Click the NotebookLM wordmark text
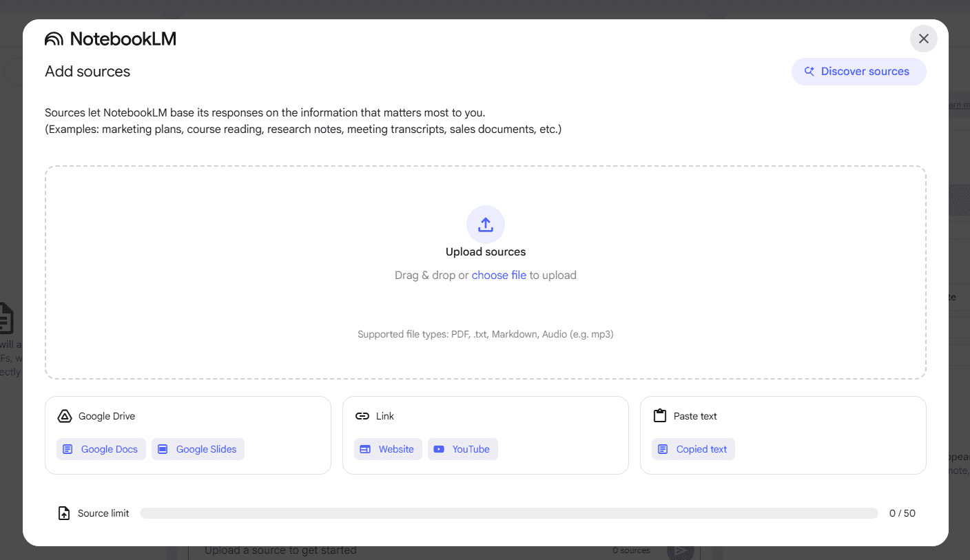Screen dimensions: 970x560 click(x=123, y=39)
